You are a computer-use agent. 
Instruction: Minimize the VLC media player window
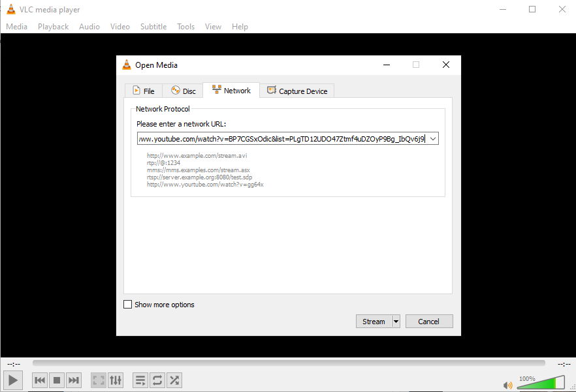pos(503,9)
